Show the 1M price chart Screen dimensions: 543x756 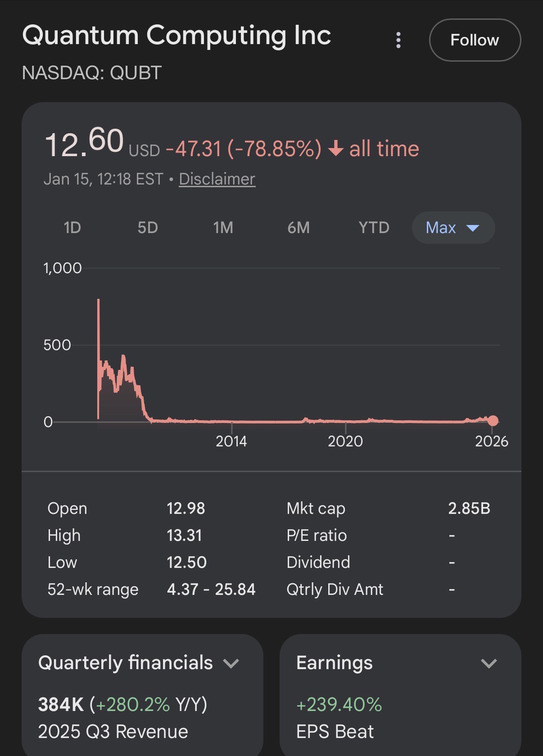[223, 228]
